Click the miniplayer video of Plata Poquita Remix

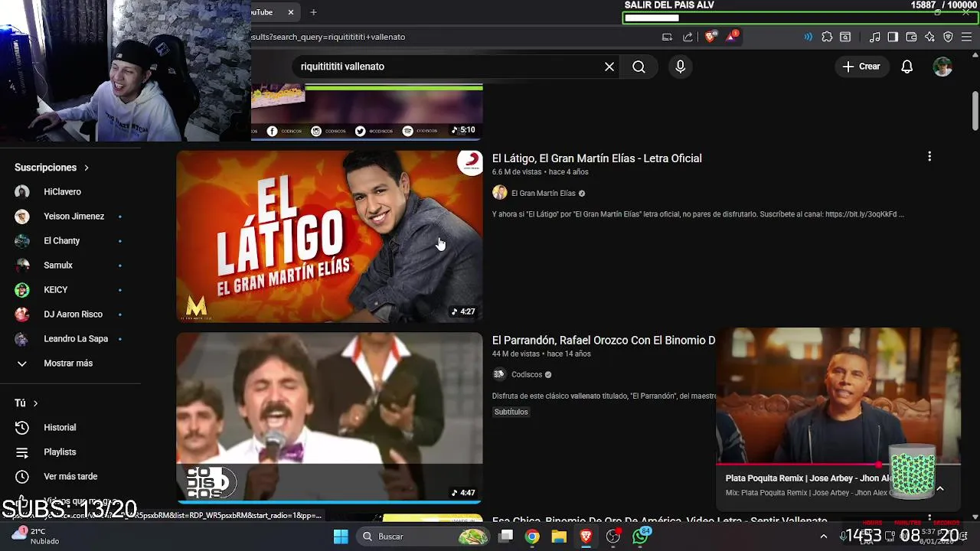coord(838,396)
